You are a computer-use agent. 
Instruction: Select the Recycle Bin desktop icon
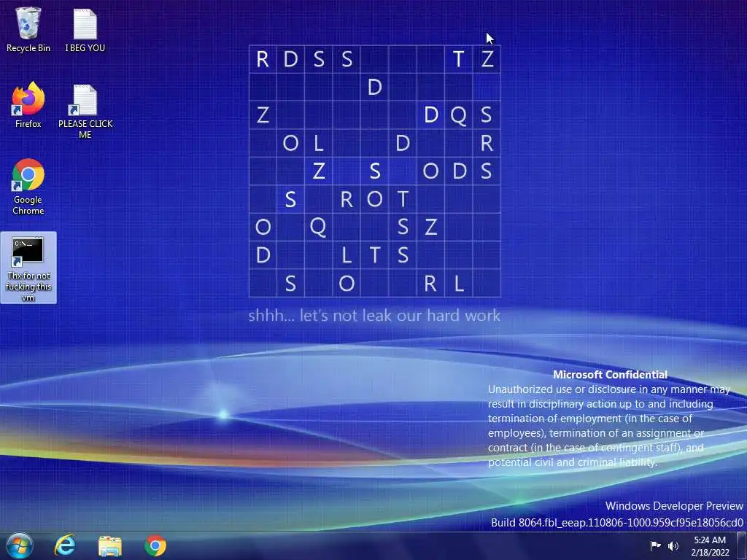click(x=28, y=29)
